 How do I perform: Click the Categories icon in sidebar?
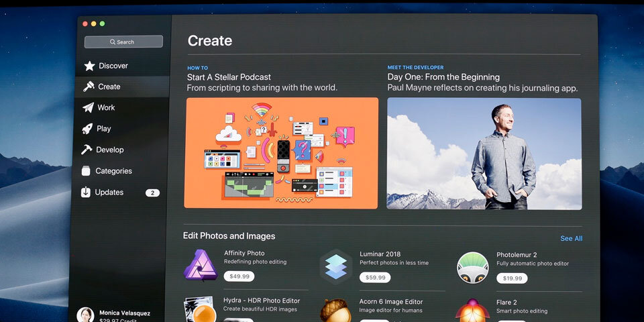tap(86, 171)
